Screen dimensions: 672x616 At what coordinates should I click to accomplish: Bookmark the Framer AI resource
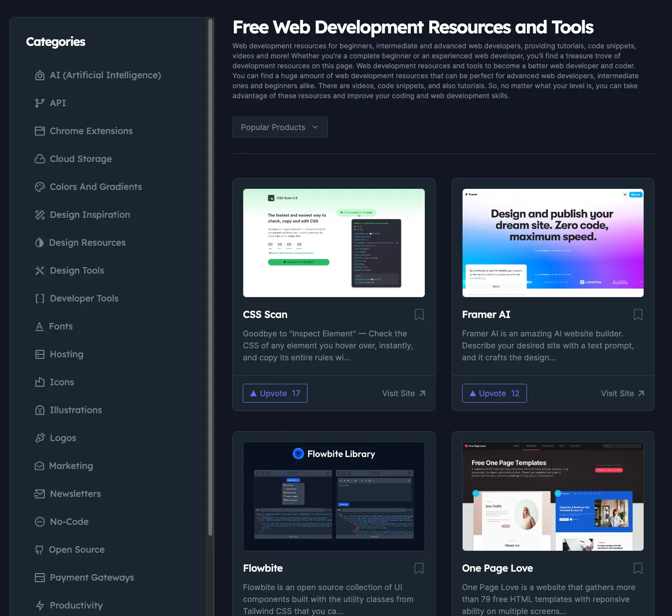click(638, 314)
